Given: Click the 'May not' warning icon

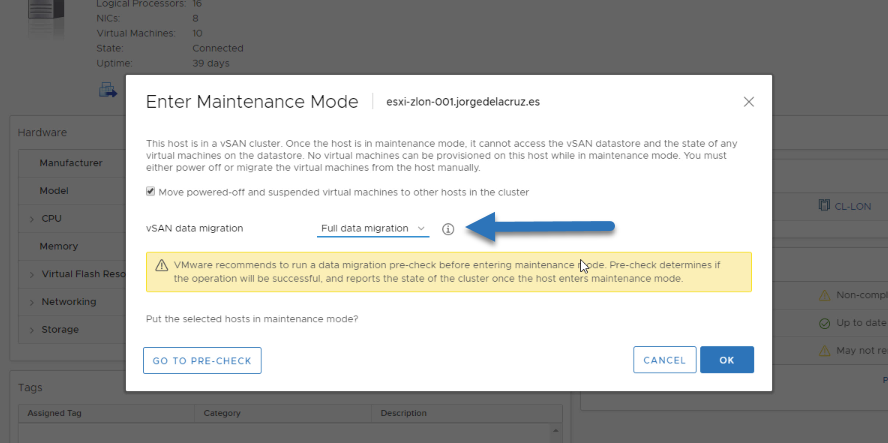Looking at the screenshot, I should coord(825,351).
